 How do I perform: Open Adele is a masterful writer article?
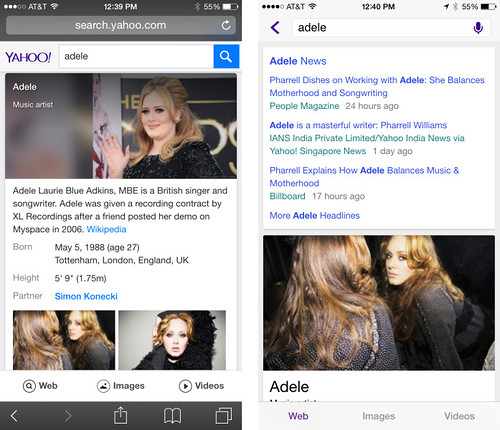click(x=358, y=125)
